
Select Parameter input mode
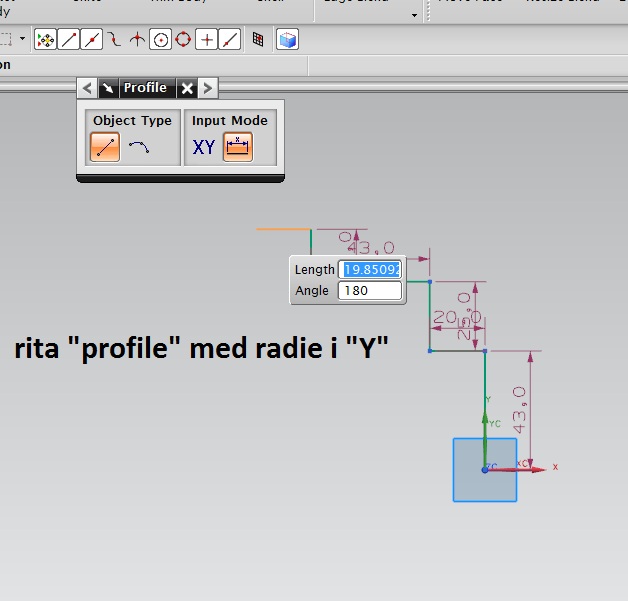238,147
